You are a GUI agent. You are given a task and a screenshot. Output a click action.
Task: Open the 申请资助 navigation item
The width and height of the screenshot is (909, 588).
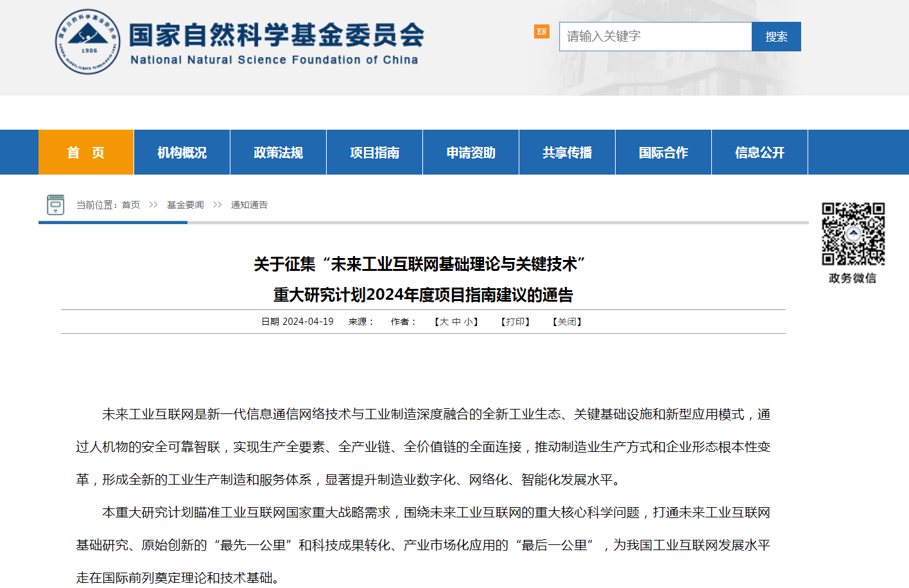coord(471,153)
